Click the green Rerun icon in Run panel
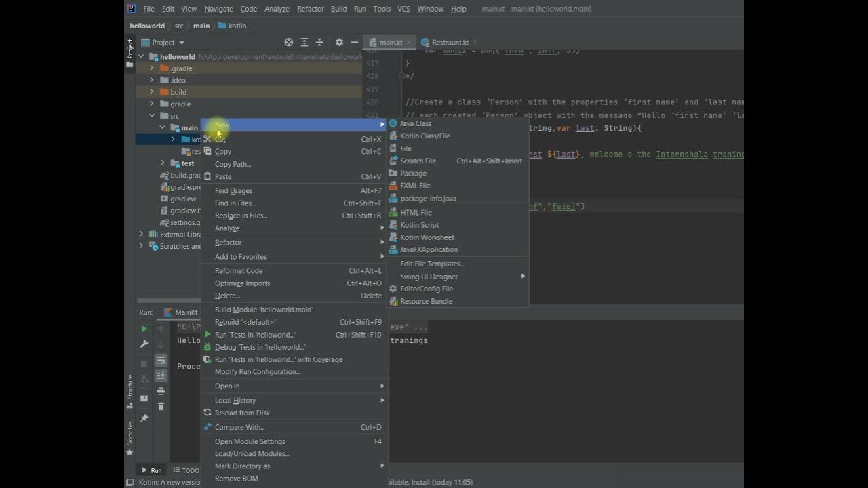The height and width of the screenshot is (488, 868). [144, 329]
